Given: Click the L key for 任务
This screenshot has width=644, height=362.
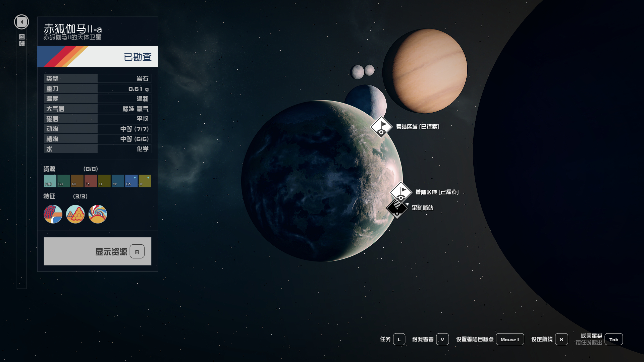Looking at the screenshot, I should click(399, 340).
